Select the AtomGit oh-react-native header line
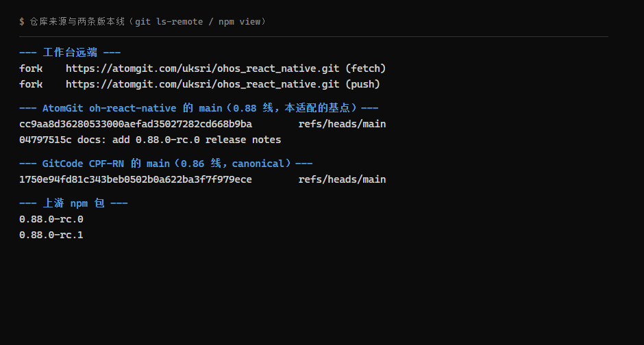The image size is (644, 345). coord(199,108)
